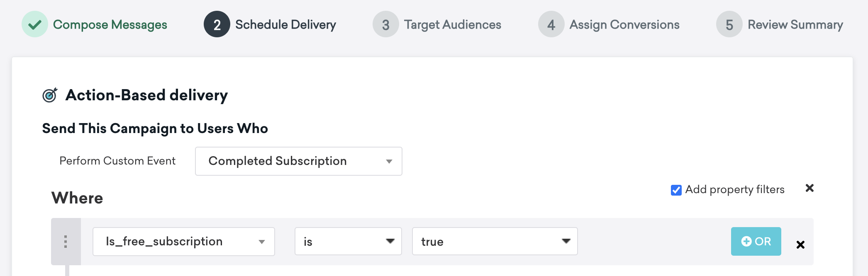Go to the Assign Conversions step

pos(624,25)
